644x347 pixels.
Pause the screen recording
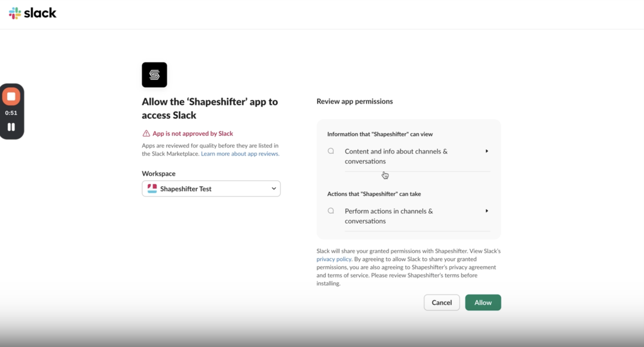click(11, 127)
